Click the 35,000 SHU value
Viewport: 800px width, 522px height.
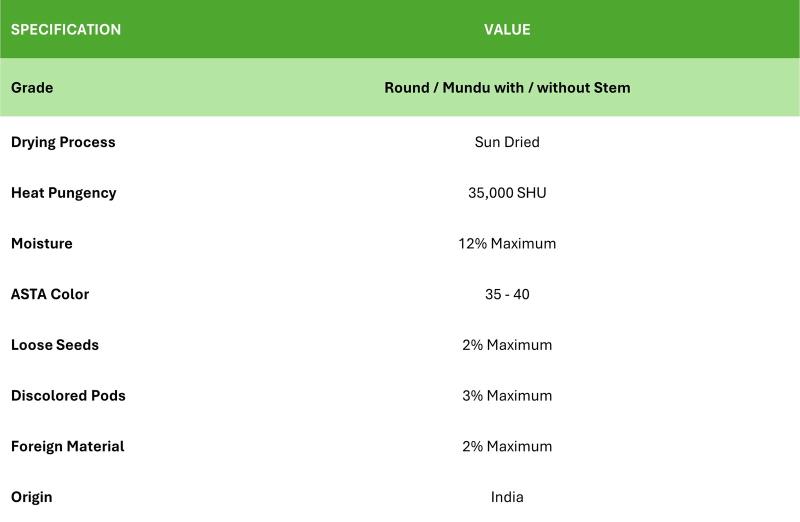click(507, 193)
